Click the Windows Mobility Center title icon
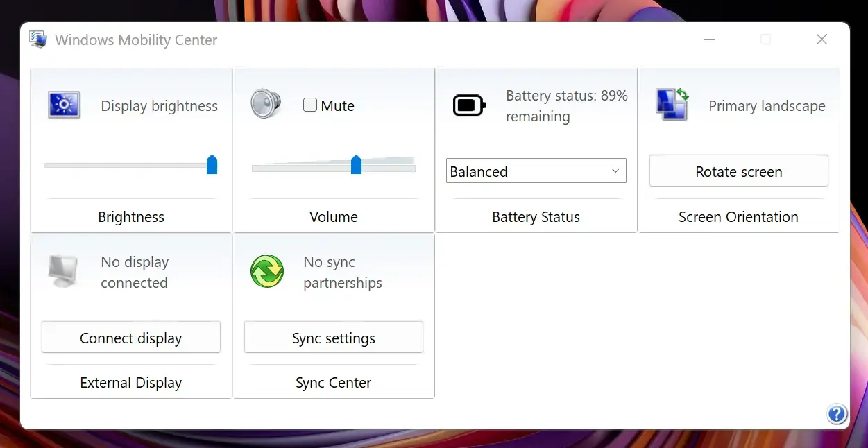 coord(38,40)
